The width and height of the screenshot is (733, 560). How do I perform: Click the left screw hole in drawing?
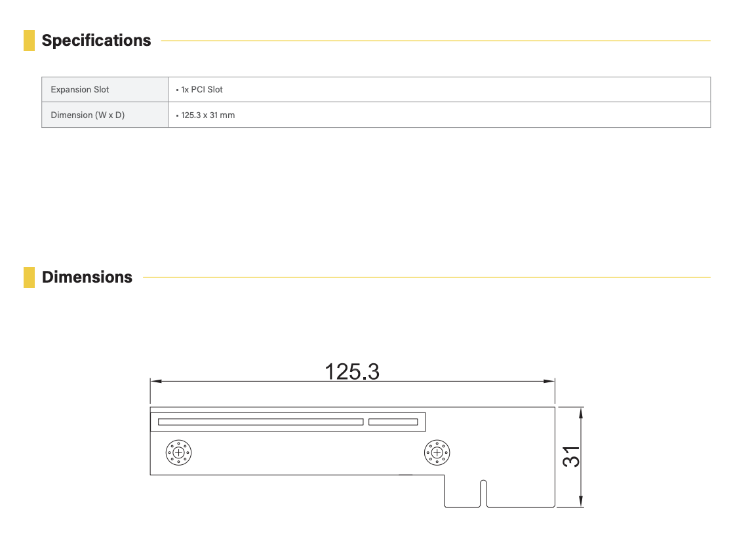pyautogui.click(x=178, y=452)
